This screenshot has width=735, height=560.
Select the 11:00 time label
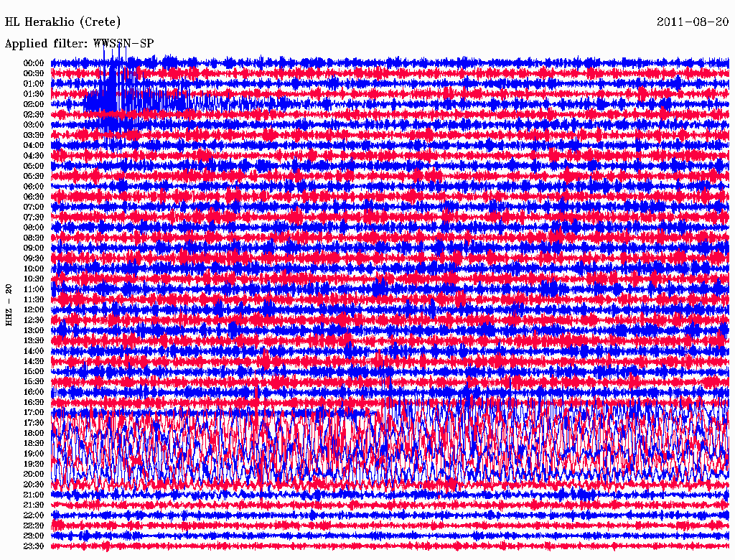click(34, 289)
